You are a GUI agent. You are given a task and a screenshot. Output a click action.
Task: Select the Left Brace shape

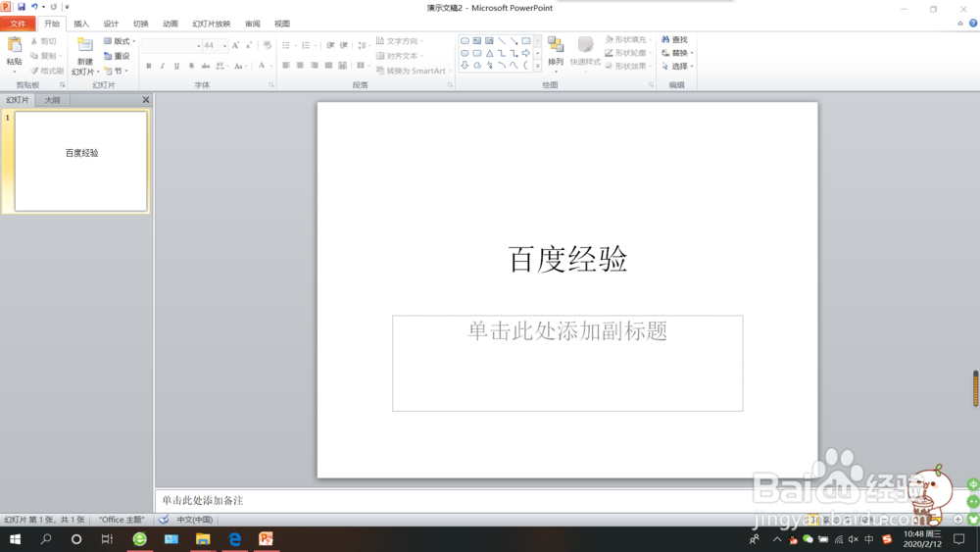525,65
